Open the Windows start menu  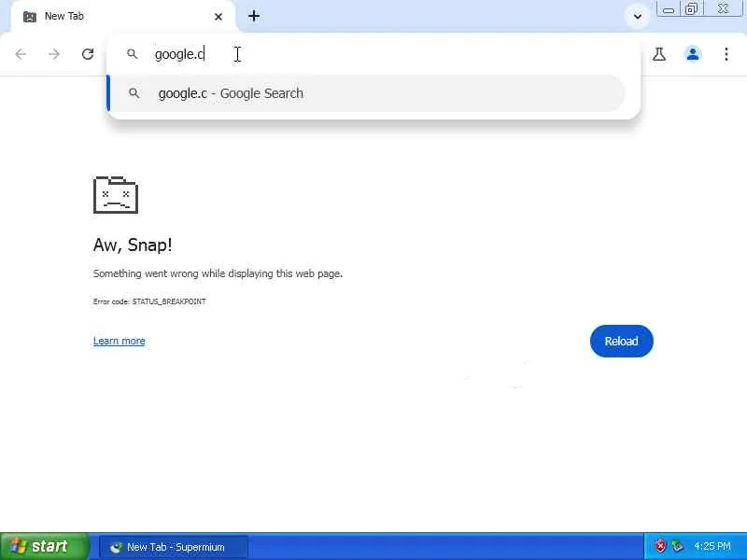click(x=44, y=546)
